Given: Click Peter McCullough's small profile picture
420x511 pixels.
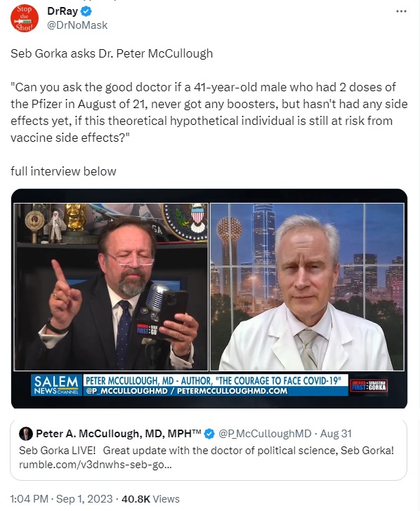Looking at the screenshot, I should [26, 434].
